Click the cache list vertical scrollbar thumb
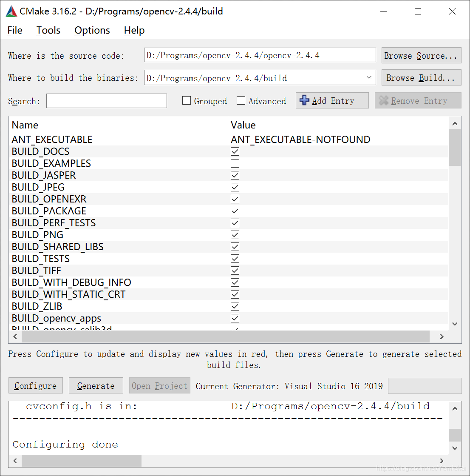This screenshot has height=476, width=470. pos(455,148)
